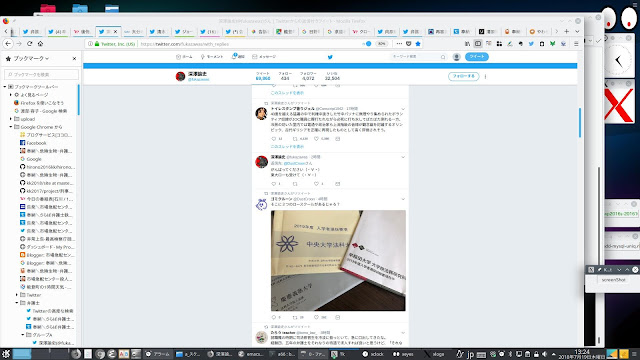Open 通知 notifications in Twitter navigation
This screenshot has height=360, width=640.
click(x=238, y=57)
